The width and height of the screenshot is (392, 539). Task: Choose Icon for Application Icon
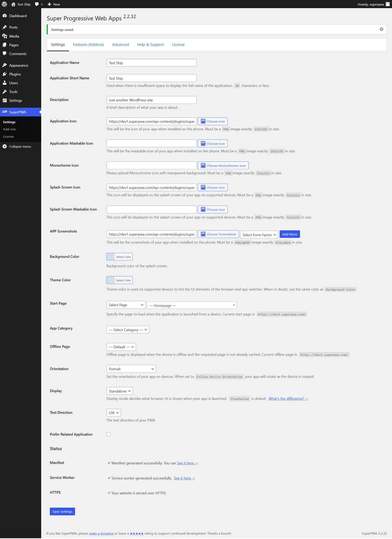tap(213, 122)
